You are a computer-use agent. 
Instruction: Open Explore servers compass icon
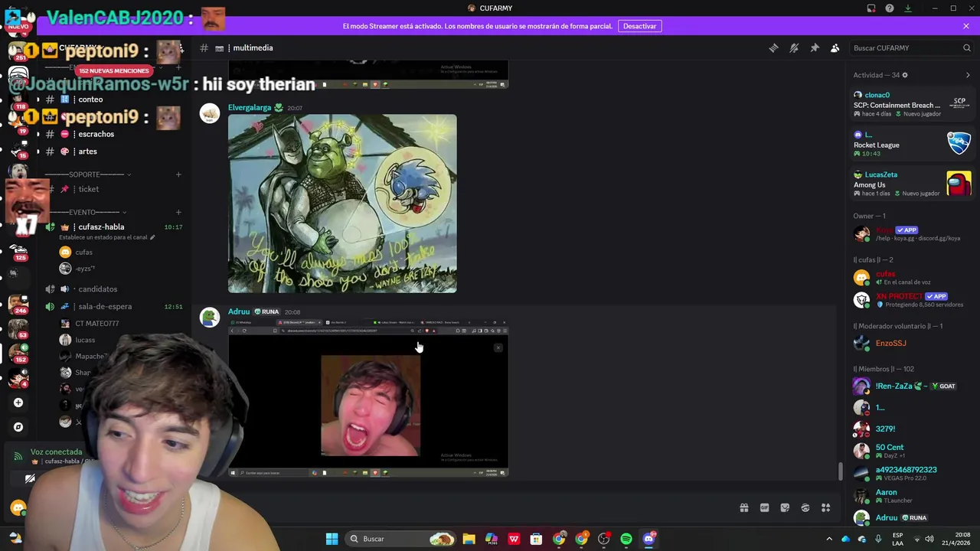18,427
